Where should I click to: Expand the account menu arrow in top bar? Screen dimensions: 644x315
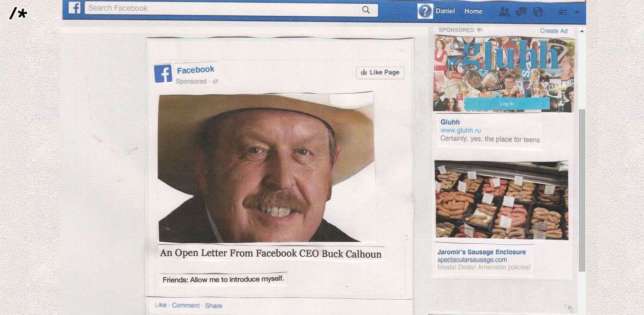(x=577, y=12)
